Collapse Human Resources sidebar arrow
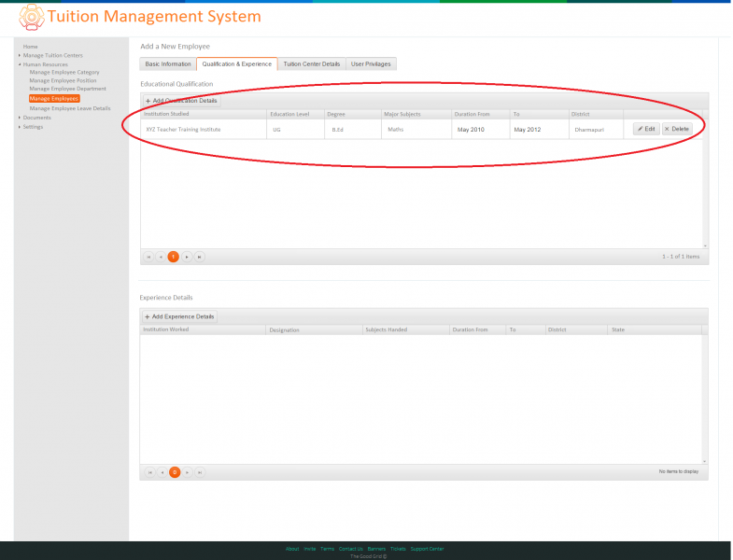 (20, 64)
